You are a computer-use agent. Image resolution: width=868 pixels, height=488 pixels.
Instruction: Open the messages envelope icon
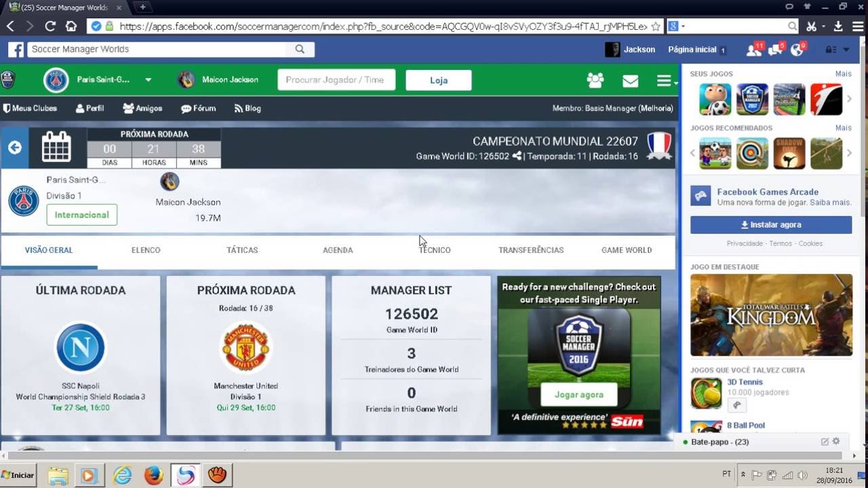coord(631,81)
